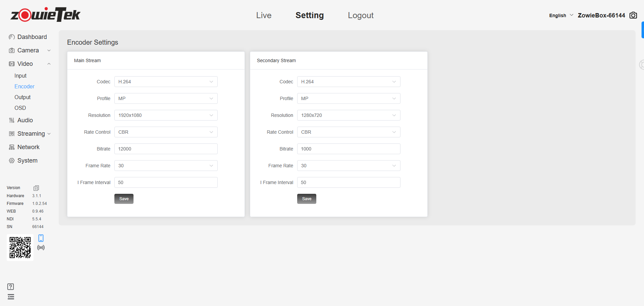Screen dimensions: 644x306
Task: Click the Logout link
Action: (361, 15)
